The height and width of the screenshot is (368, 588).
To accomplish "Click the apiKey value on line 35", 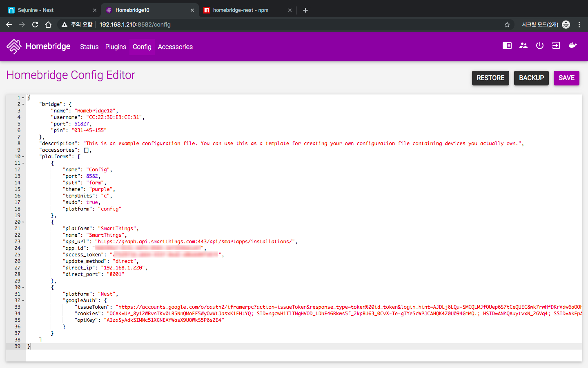I will [x=164, y=320].
